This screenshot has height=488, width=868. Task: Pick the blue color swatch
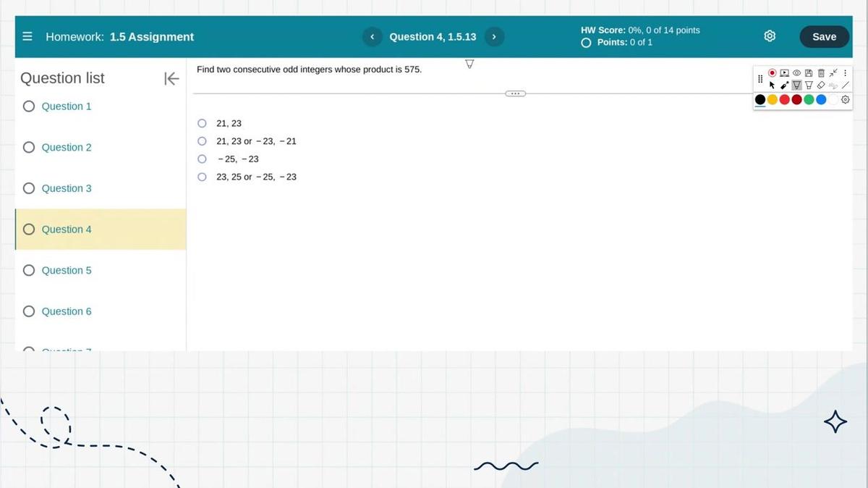821,99
